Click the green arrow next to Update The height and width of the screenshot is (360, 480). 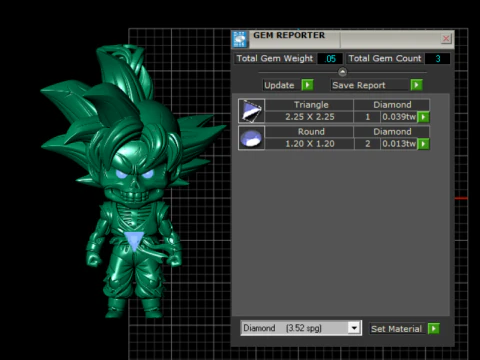click(x=307, y=85)
